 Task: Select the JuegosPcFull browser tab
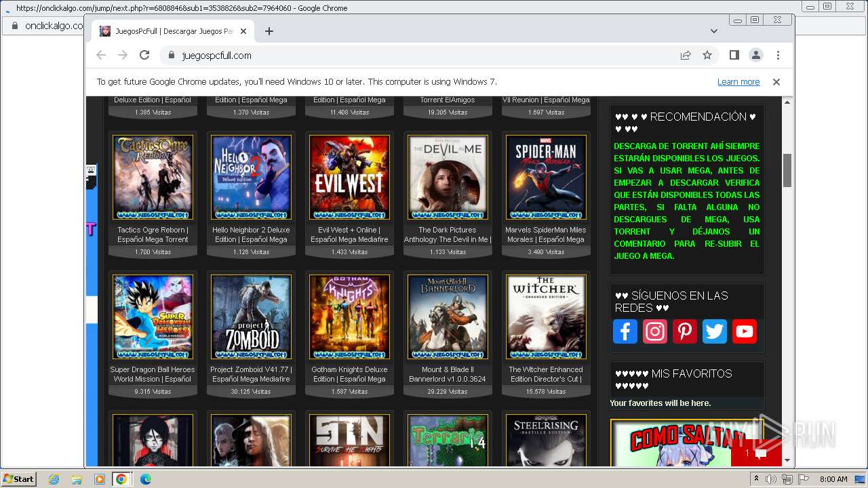pos(173,31)
